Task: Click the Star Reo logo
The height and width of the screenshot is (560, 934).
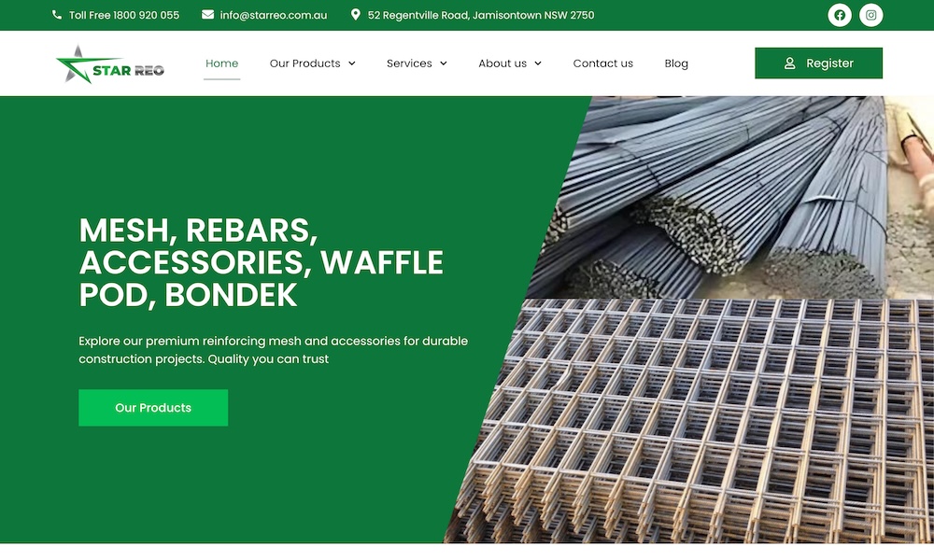Action: pos(110,64)
